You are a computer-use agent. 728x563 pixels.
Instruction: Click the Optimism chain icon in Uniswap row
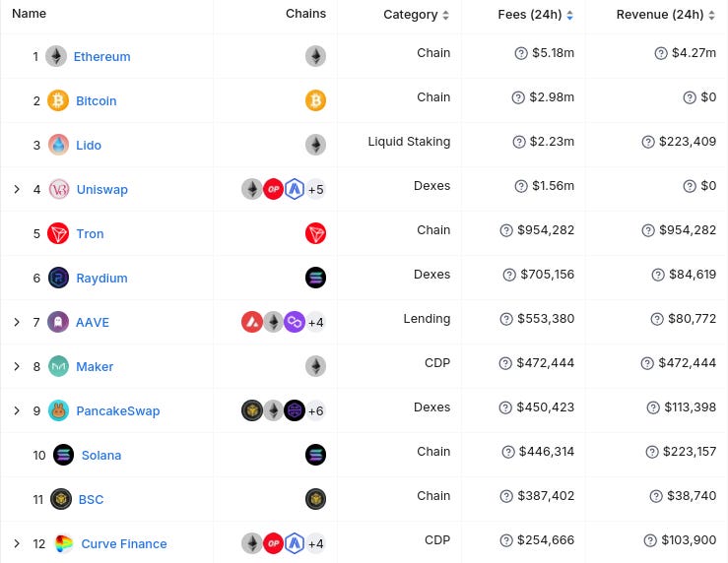[273, 189]
